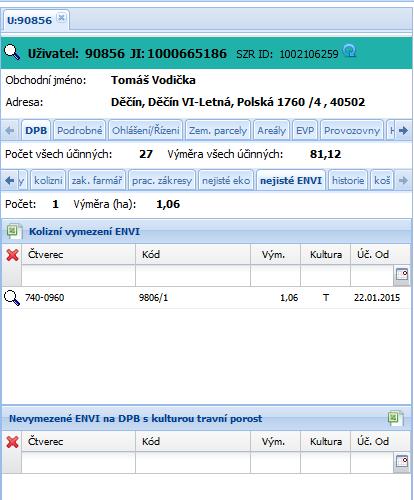The image size is (414, 500).
Task: Open the Ohlášení/Řízení tab
Action: (145, 130)
